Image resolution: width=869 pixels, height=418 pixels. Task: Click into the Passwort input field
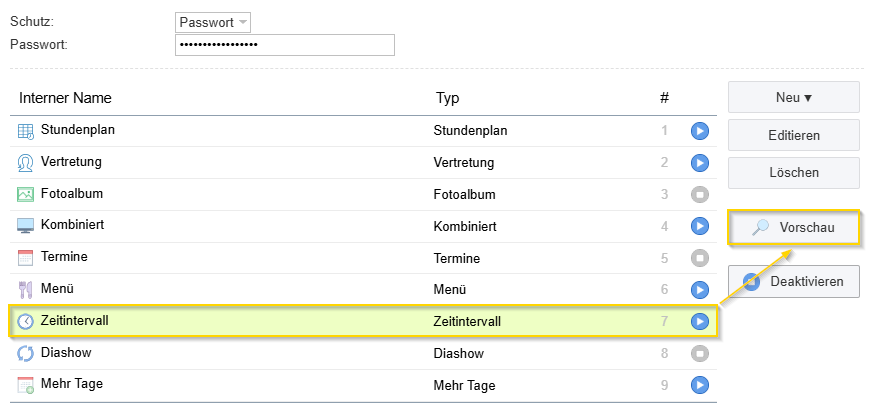pyautogui.click(x=285, y=45)
